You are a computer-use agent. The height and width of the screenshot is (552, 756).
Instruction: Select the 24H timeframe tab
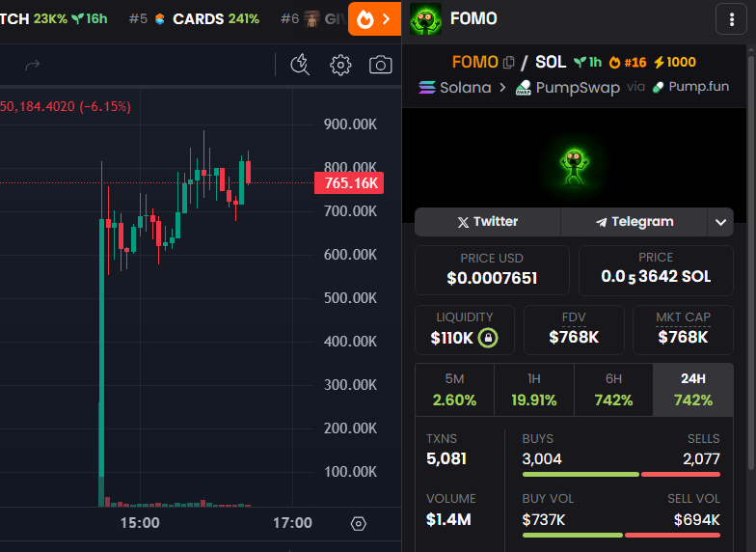click(x=693, y=390)
